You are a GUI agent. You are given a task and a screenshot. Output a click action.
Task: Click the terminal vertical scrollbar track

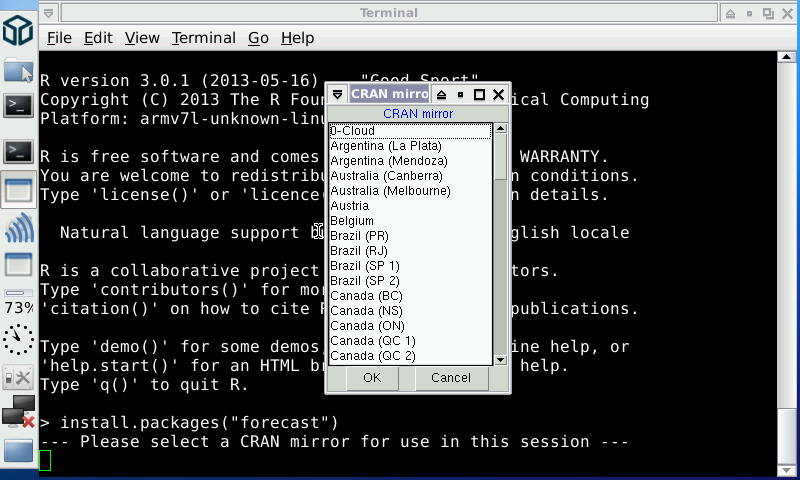786,263
